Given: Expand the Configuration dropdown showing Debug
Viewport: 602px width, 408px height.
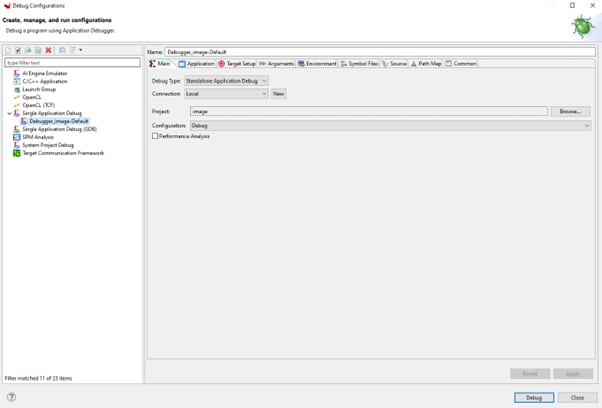Looking at the screenshot, I should (389, 126).
